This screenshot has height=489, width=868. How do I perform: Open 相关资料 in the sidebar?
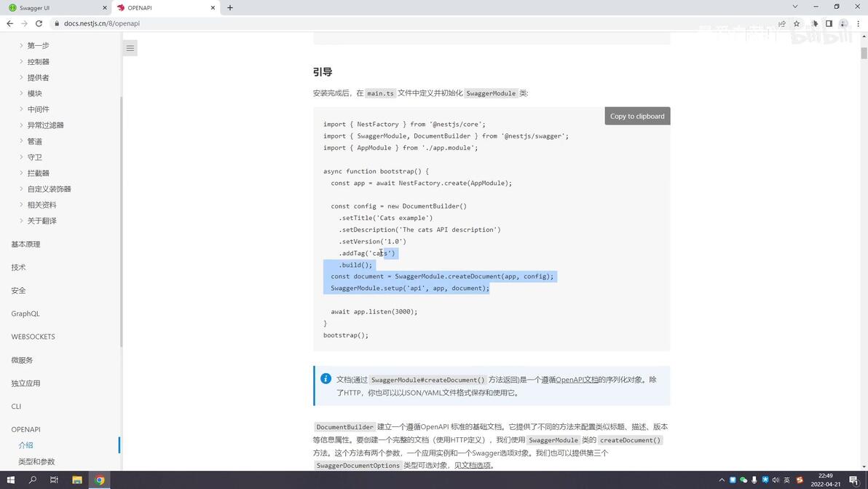coord(42,205)
